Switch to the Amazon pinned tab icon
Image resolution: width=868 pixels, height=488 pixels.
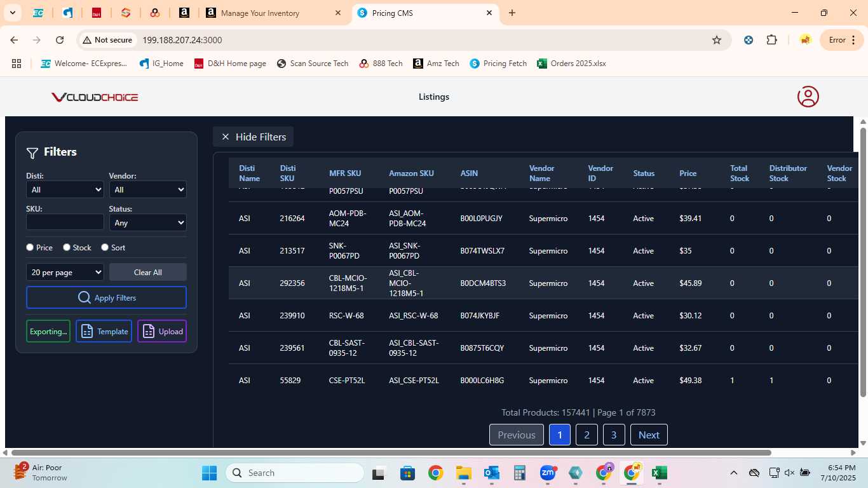pos(184,13)
